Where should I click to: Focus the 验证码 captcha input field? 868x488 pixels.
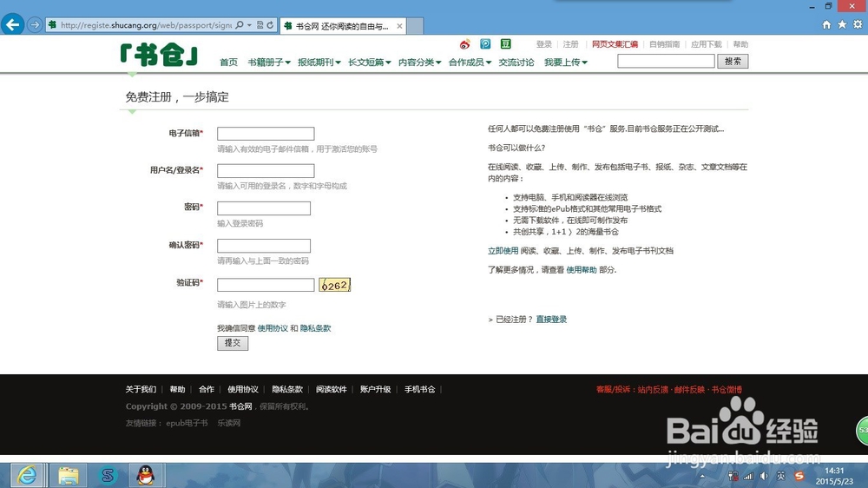(266, 285)
